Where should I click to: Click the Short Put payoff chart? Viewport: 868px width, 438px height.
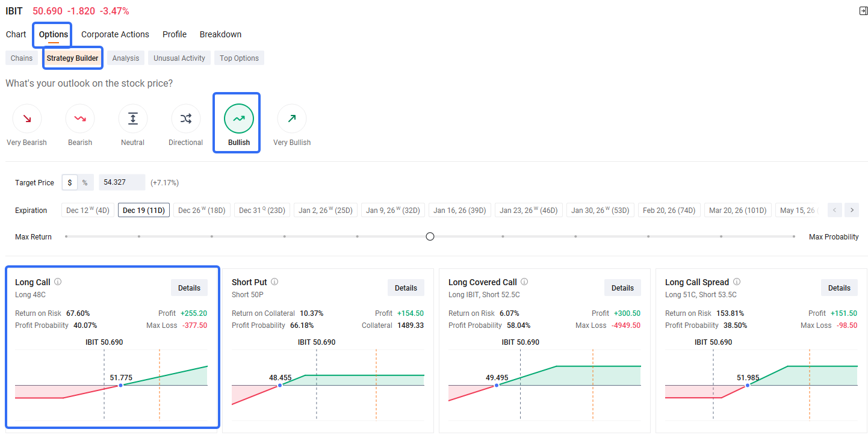pos(328,384)
